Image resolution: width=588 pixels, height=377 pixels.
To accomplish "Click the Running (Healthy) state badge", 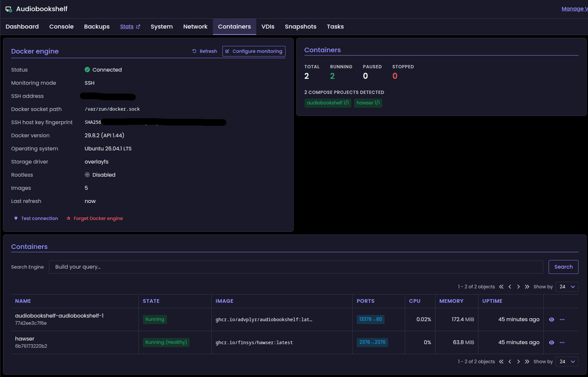I will coord(166,342).
